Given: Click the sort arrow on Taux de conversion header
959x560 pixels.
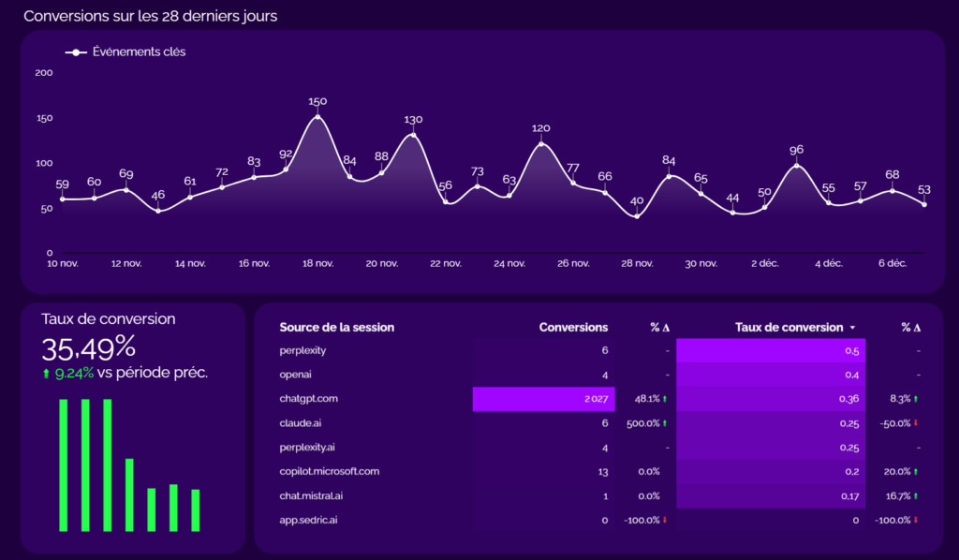Looking at the screenshot, I should pos(852,327).
